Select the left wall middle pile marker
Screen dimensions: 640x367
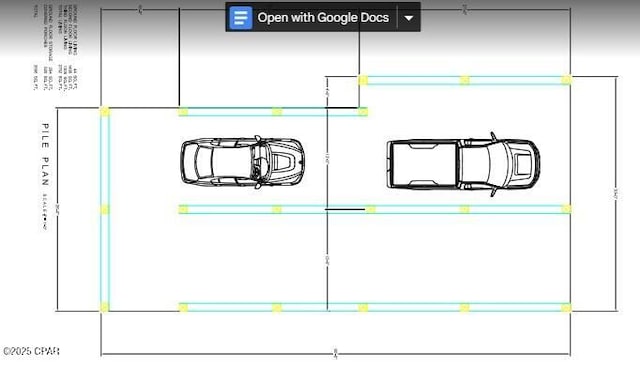[104, 209]
